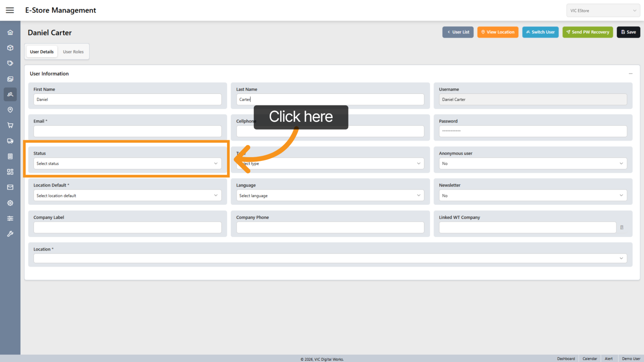
Task: Open the shopping cart sidebar icon
Action: pos(10,125)
